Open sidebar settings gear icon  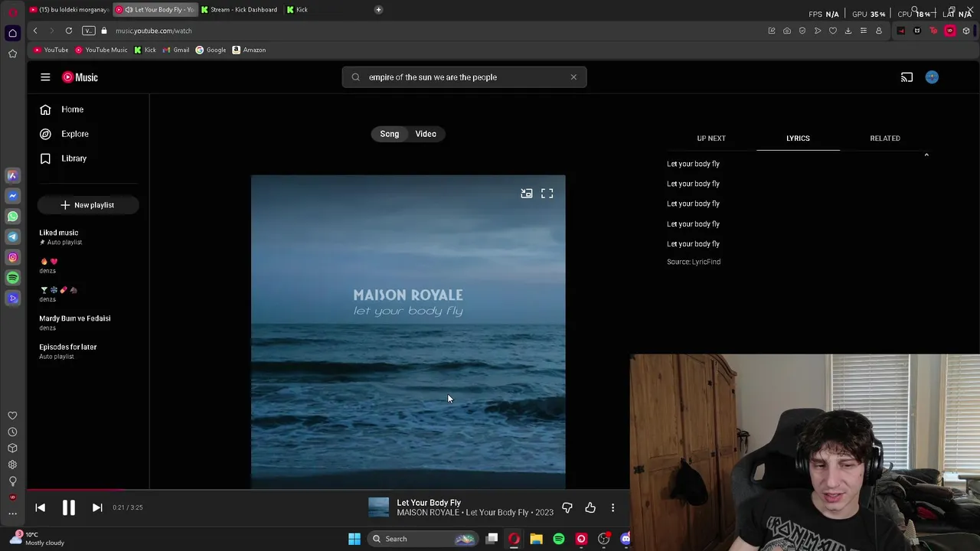[x=12, y=465]
